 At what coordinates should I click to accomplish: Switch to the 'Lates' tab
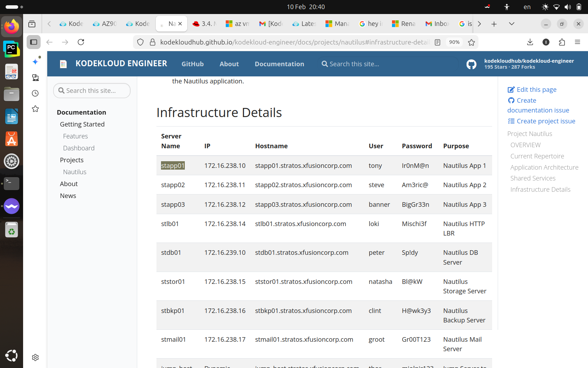304,24
